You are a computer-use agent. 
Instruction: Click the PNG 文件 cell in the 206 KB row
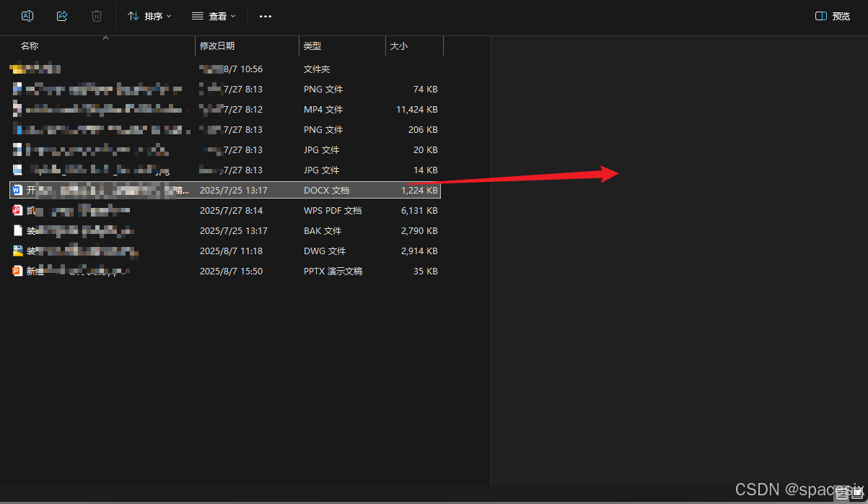point(323,130)
